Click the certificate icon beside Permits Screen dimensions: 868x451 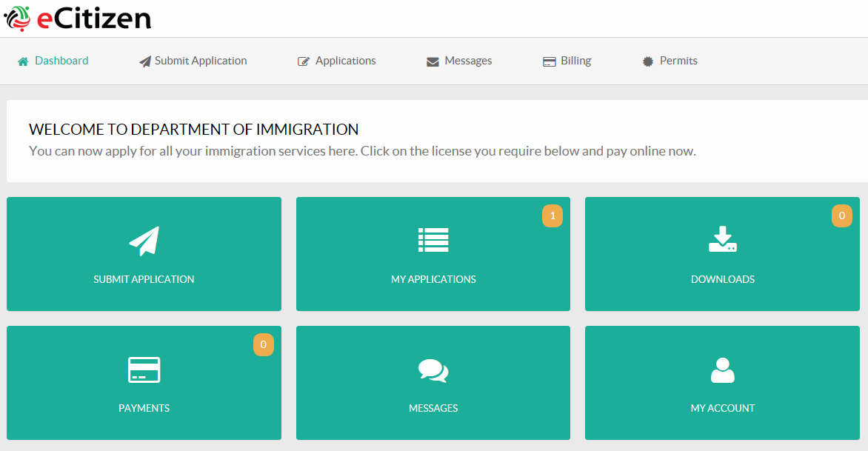tap(648, 61)
